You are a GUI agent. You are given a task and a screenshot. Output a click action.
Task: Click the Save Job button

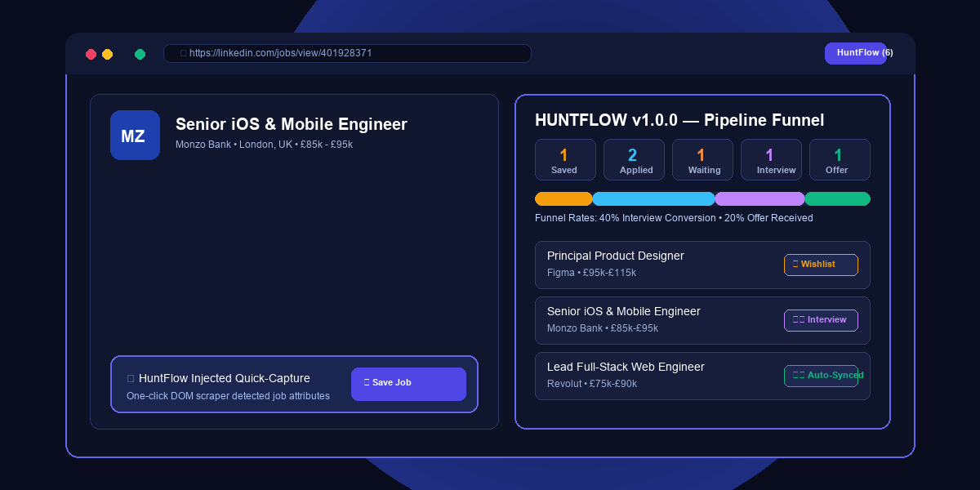(x=408, y=384)
